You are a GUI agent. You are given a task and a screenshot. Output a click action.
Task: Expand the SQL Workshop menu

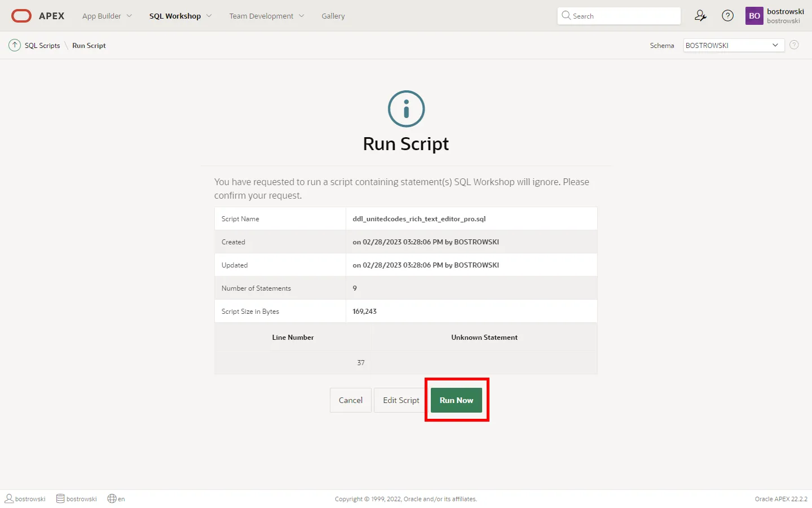click(180, 16)
